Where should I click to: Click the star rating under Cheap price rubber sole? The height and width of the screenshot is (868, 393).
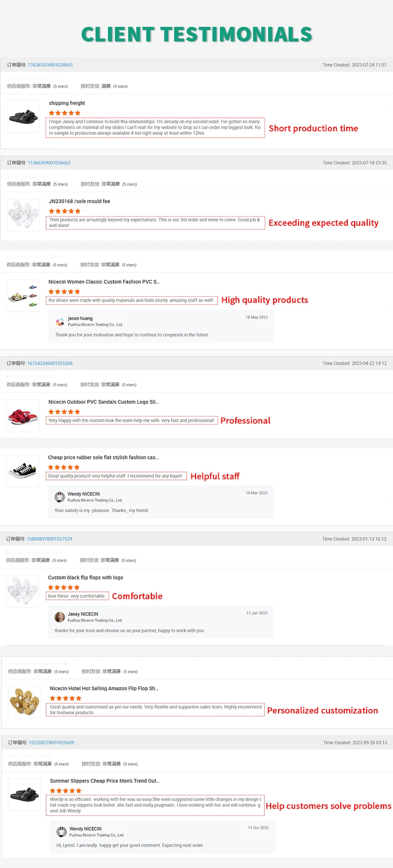(64, 467)
